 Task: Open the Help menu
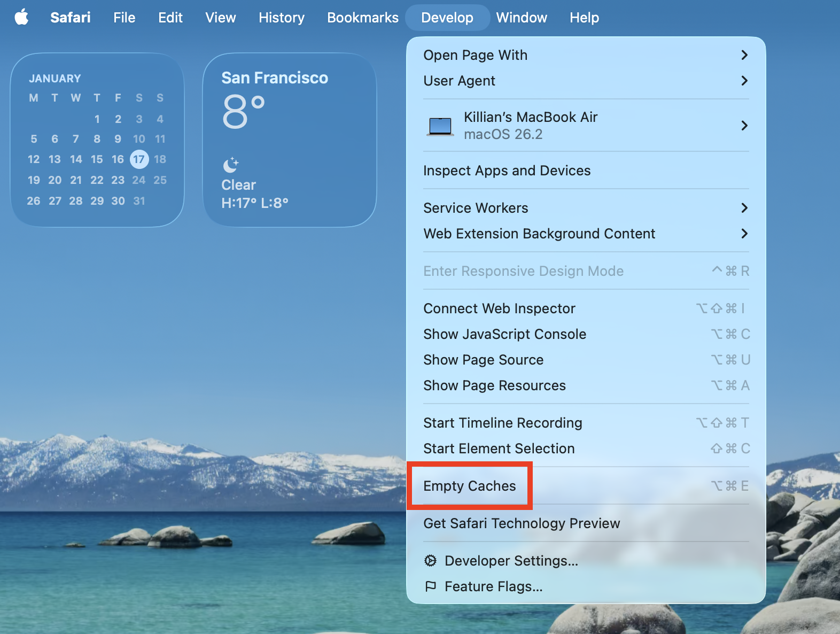pyautogui.click(x=584, y=18)
